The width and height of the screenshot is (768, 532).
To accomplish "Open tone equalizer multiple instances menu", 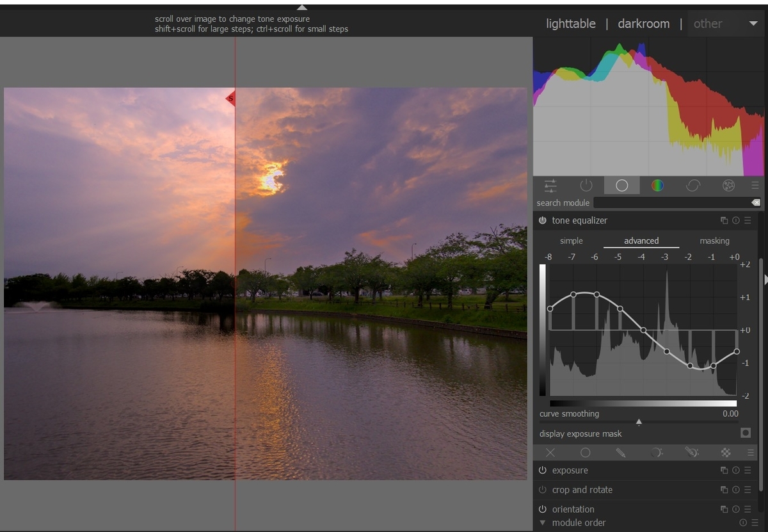I will (724, 220).
